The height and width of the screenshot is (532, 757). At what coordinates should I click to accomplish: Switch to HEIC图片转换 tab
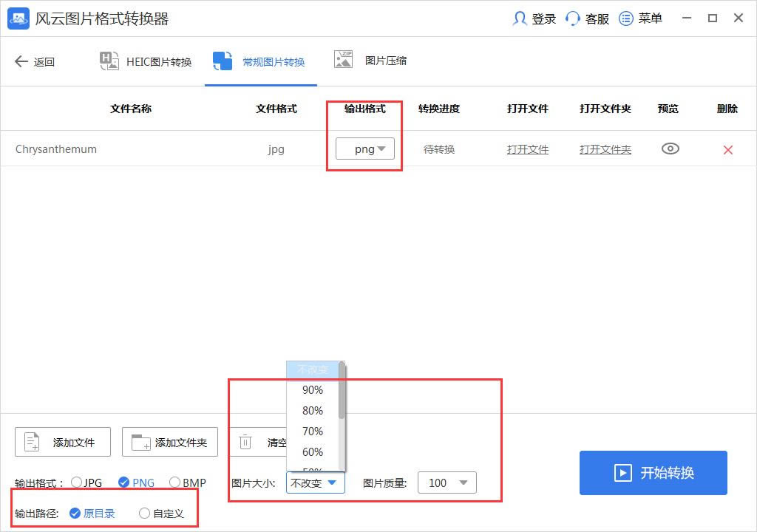coord(146,61)
